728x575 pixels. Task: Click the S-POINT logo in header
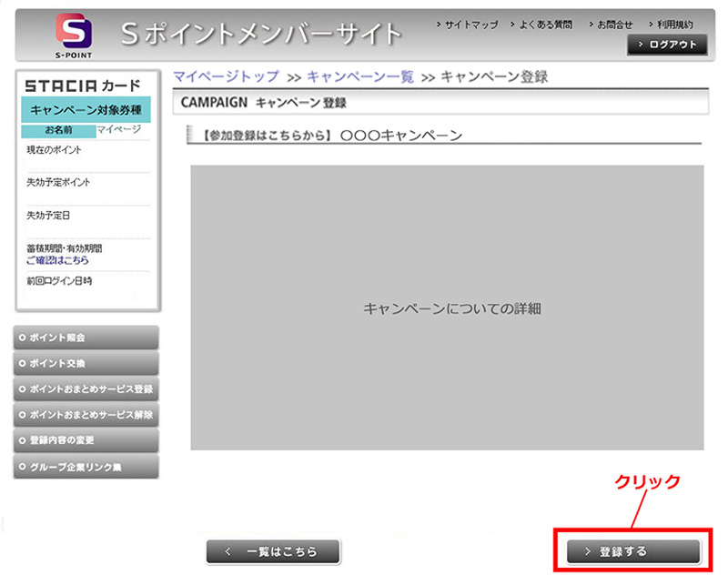[x=75, y=35]
